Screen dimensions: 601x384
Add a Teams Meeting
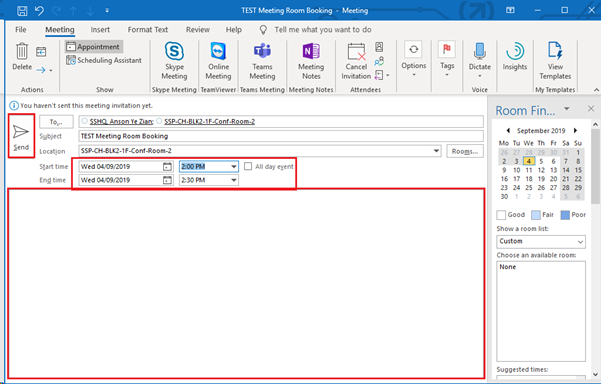pos(262,61)
